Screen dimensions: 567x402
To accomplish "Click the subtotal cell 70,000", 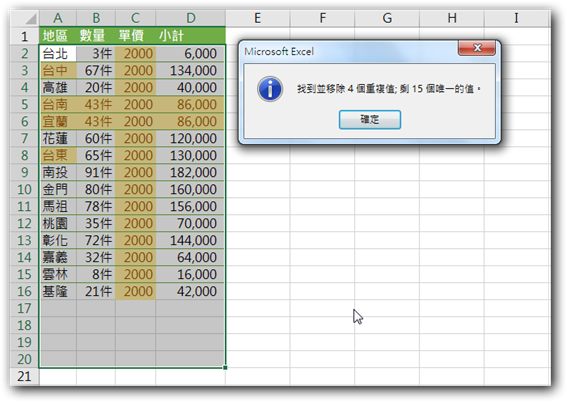I will click(x=191, y=223).
